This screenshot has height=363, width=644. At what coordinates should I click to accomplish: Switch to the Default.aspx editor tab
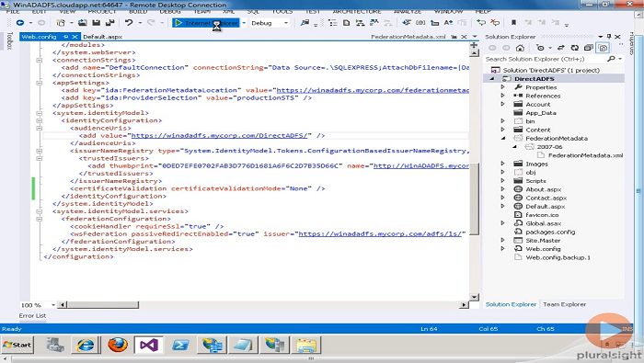click(103, 37)
